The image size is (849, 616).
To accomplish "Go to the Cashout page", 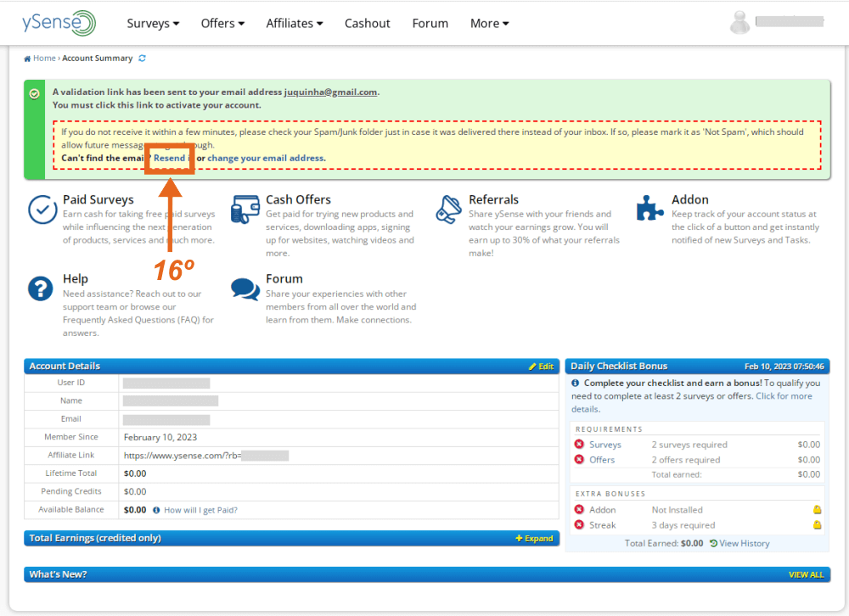I will point(367,23).
